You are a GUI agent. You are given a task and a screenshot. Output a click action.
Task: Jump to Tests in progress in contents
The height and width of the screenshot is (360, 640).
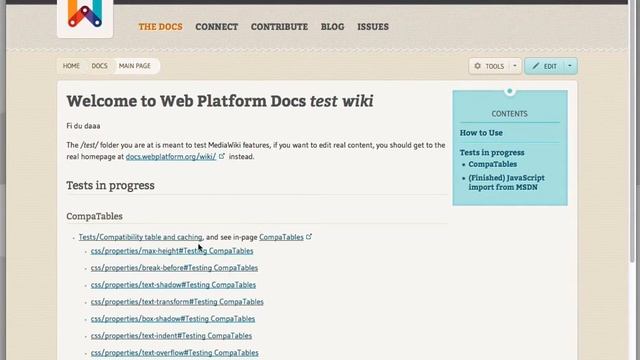492,152
